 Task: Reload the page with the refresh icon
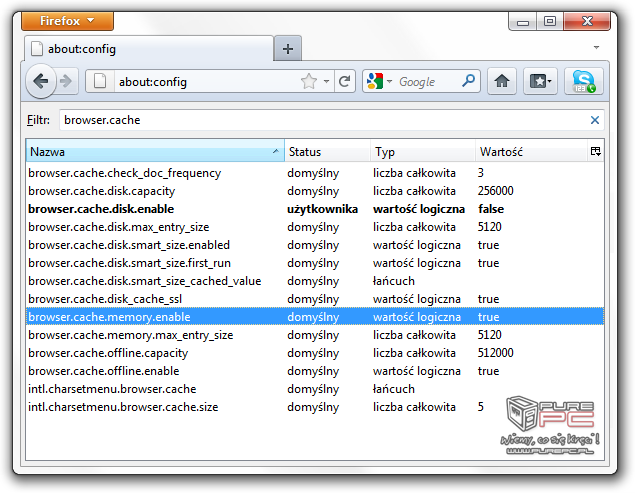click(x=344, y=82)
